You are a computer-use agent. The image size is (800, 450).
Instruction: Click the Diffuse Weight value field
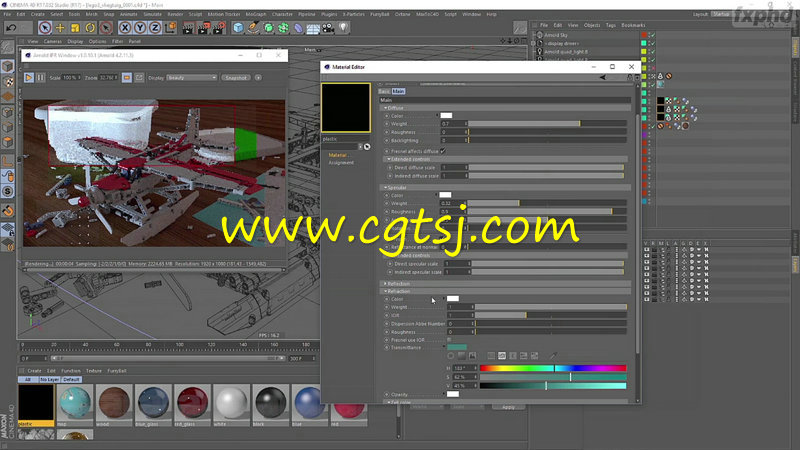454,124
